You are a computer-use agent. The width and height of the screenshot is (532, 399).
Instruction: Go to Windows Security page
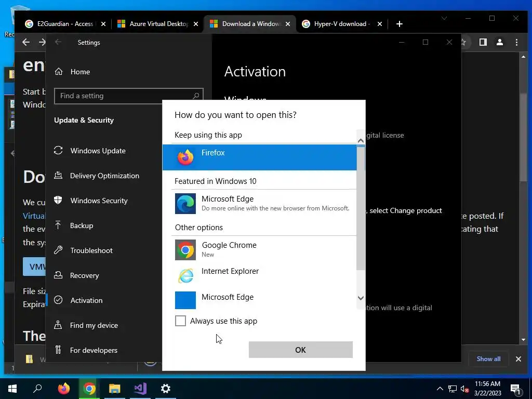(x=99, y=201)
